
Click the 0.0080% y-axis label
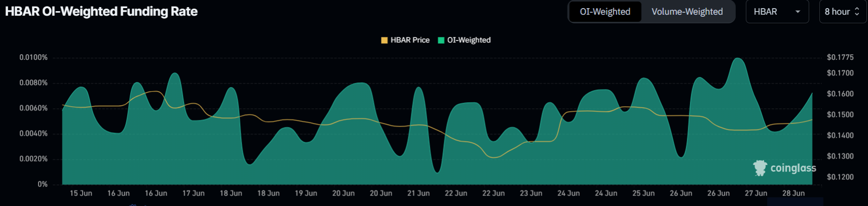pos(33,83)
